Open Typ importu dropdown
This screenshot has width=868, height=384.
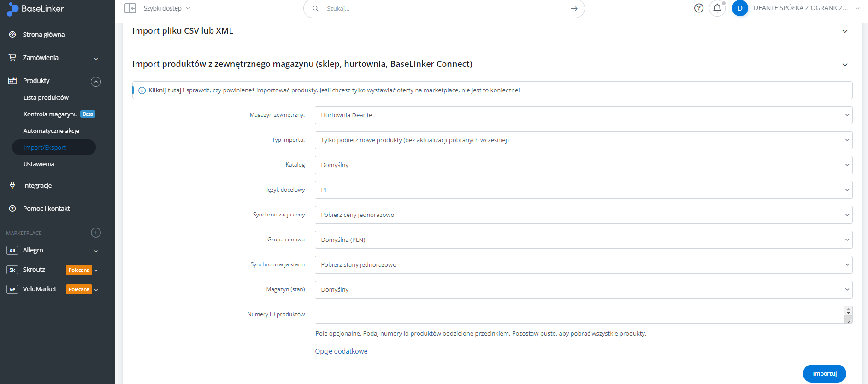click(584, 140)
